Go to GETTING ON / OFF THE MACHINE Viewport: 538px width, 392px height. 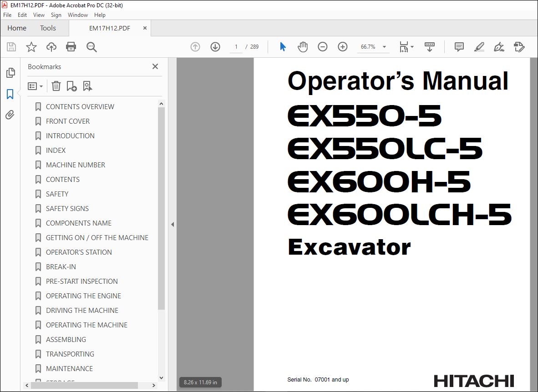pyautogui.click(x=97, y=238)
